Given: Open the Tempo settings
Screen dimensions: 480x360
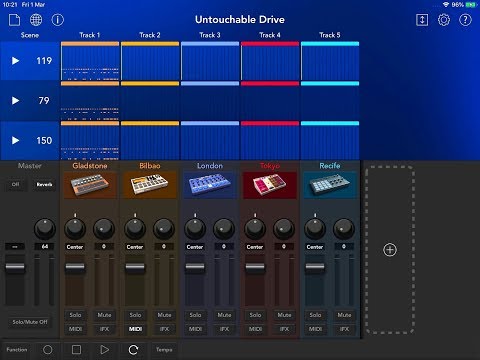Looking at the screenshot, I should click(164, 350).
